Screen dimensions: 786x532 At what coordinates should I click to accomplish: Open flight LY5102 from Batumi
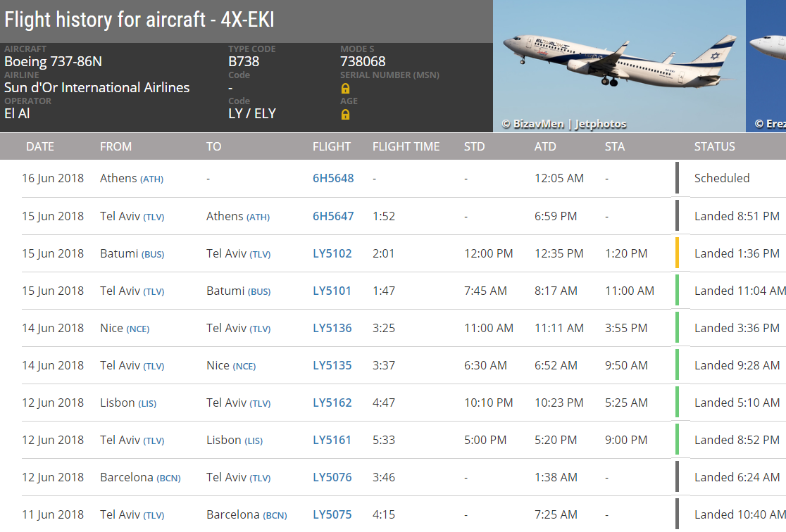pos(332,253)
